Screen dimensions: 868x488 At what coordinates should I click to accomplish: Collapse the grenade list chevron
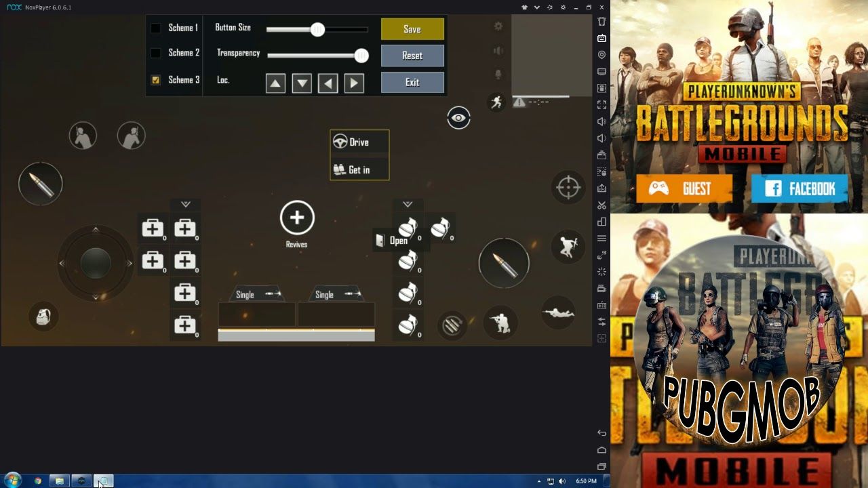click(x=408, y=204)
